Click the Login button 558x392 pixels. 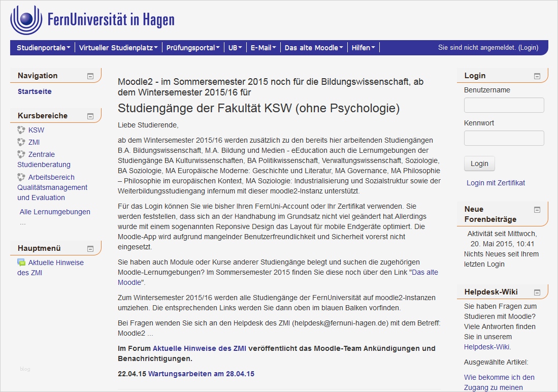[x=479, y=164]
